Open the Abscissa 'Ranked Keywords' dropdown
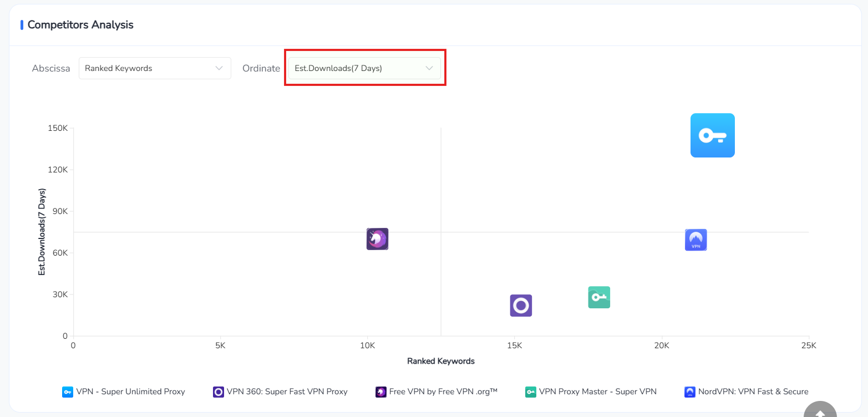868x417 pixels. (155, 68)
